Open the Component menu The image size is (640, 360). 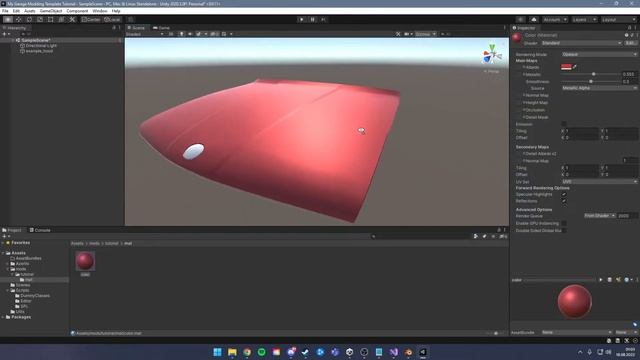point(77,11)
